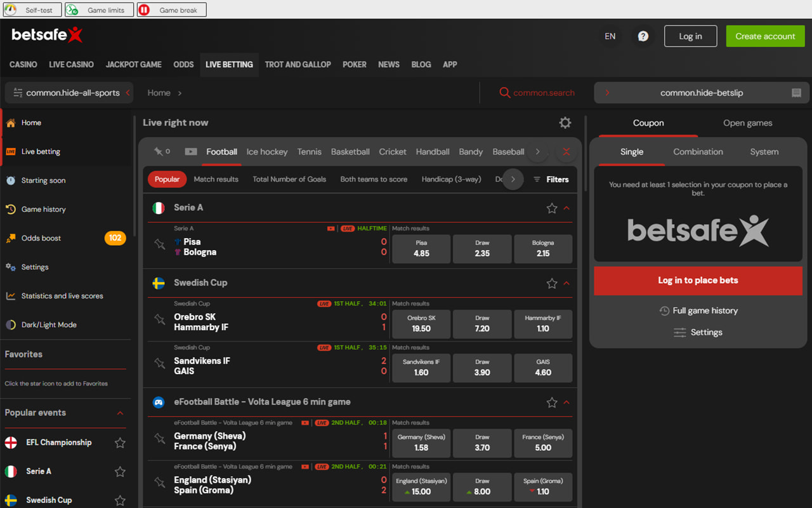The width and height of the screenshot is (812, 508).
Task: Favorite Serie A in popular events
Action: point(120,472)
